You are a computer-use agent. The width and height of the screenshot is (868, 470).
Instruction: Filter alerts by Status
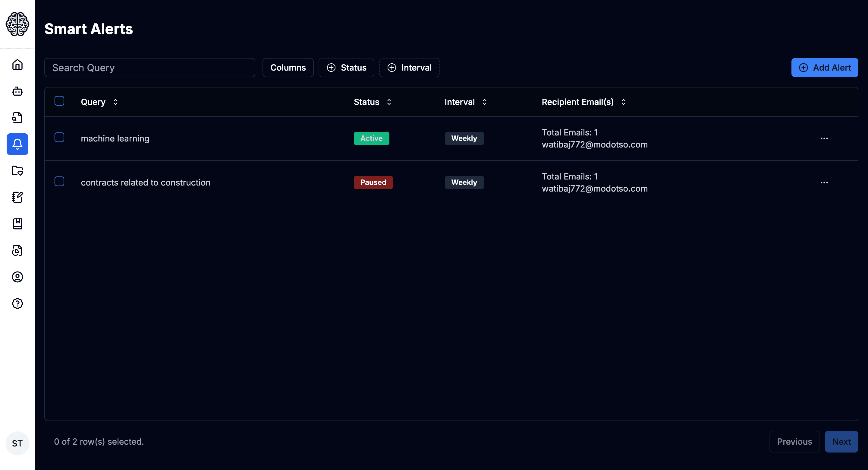pos(347,68)
